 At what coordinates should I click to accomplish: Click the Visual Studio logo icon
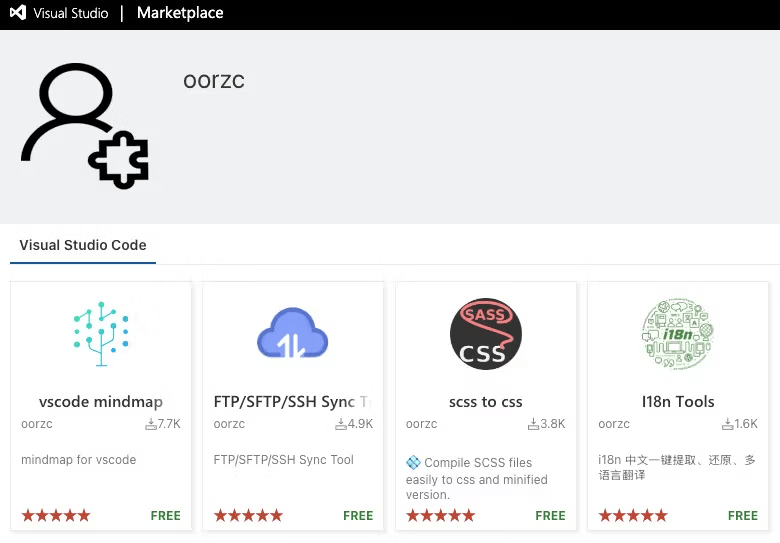coord(16,14)
